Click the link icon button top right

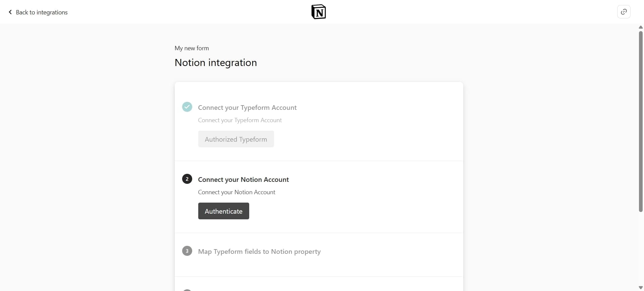(x=624, y=12)
